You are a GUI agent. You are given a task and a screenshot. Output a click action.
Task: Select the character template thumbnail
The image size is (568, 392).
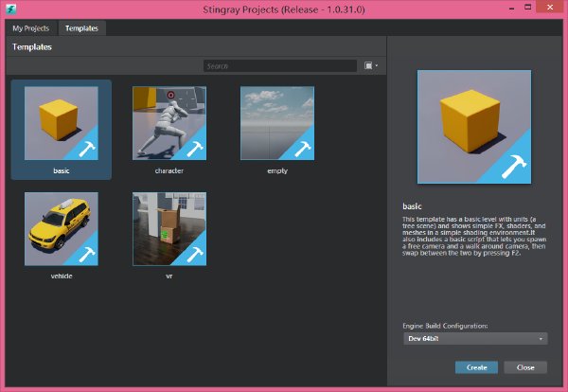pyautogui.click(x=169, y=123)
